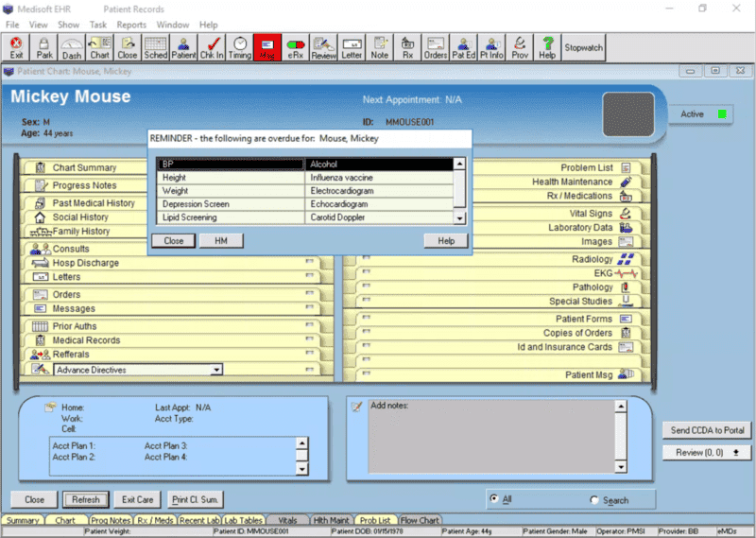The width and height of the screenshot is (756, 538).
Task: Click the Chk In checkmark icon
Action: 212,48
